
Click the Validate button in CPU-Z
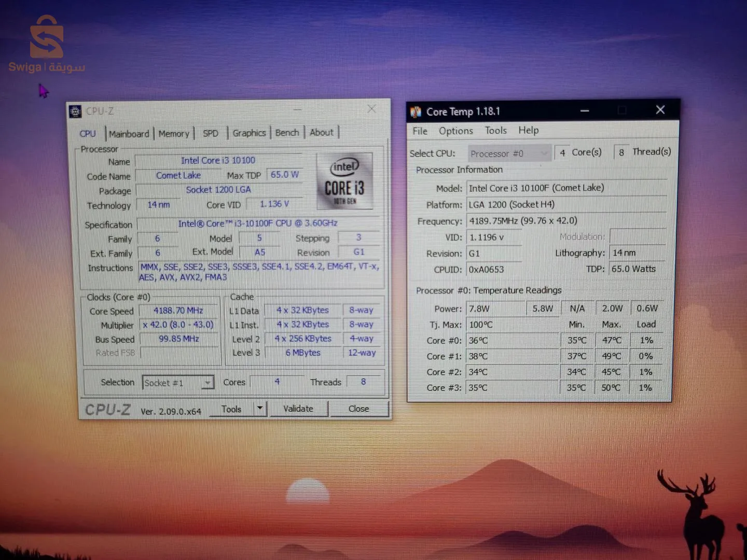(299, 408)
